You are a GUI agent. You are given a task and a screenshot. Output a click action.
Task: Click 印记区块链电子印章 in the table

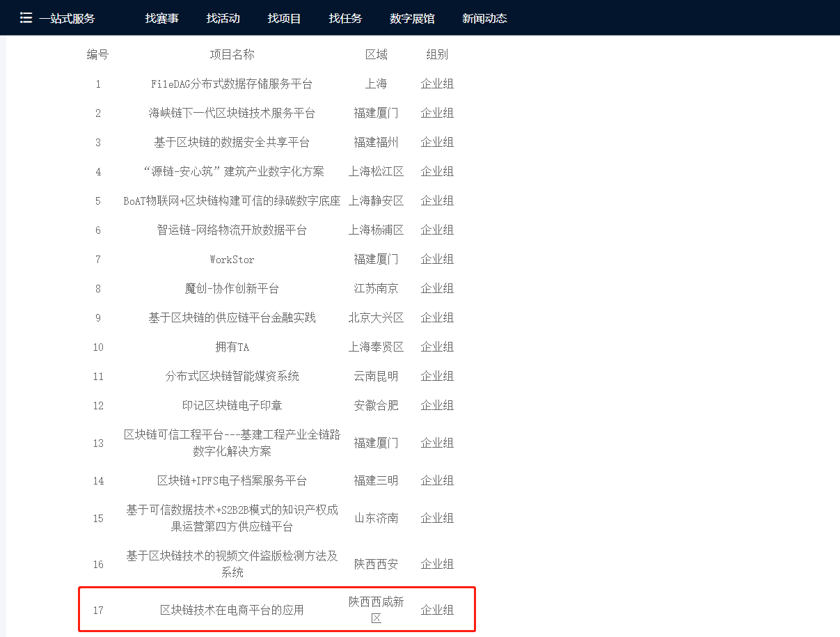232,405
